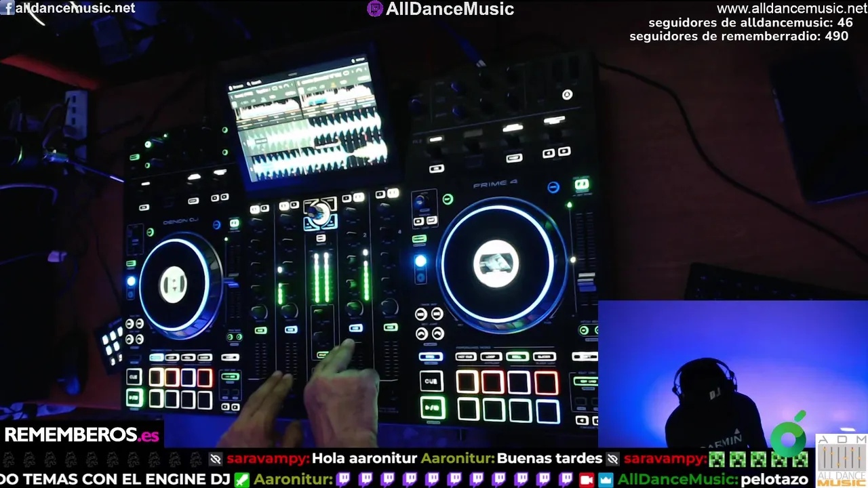
Task: Tap the right deck SLICER mode button
Action: pyautogui.click(x=545, y=357)
